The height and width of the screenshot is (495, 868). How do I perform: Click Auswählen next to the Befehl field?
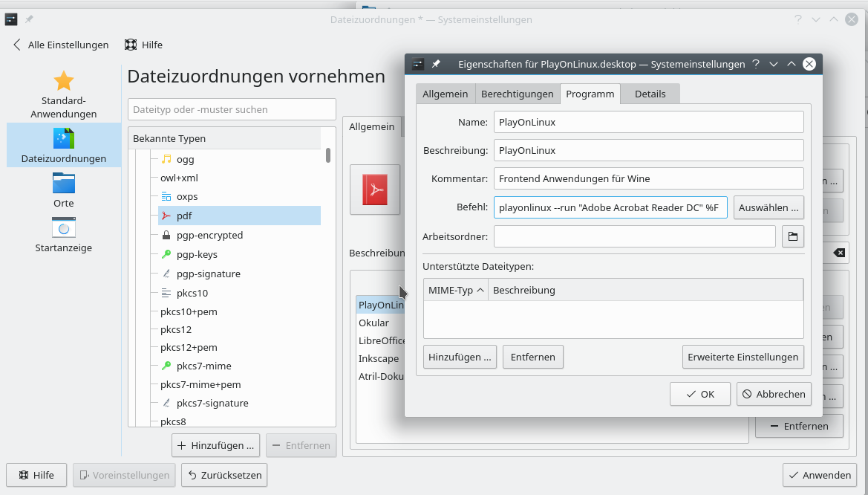pyautogui.click(x=769, y=207)
